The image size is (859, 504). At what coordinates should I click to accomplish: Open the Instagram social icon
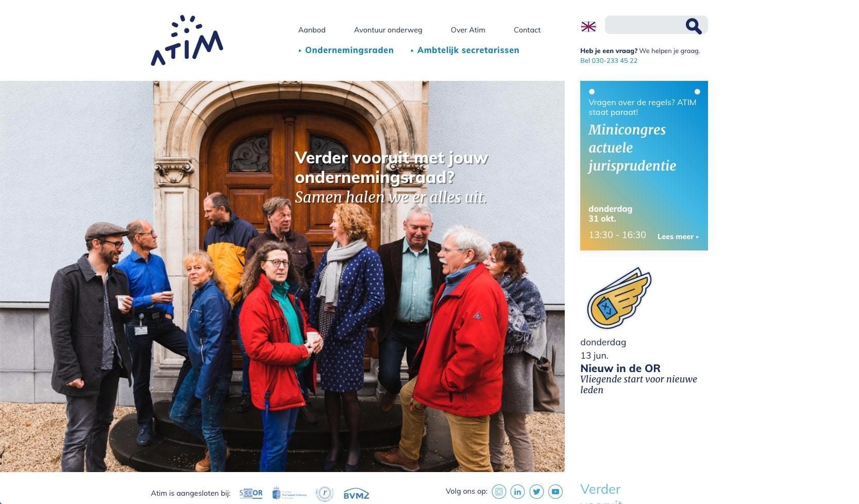tap(499, 492)
